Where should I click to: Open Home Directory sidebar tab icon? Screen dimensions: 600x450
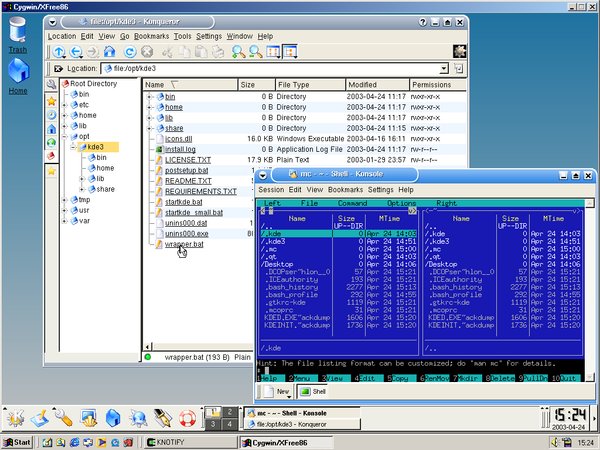coord(51,129)
